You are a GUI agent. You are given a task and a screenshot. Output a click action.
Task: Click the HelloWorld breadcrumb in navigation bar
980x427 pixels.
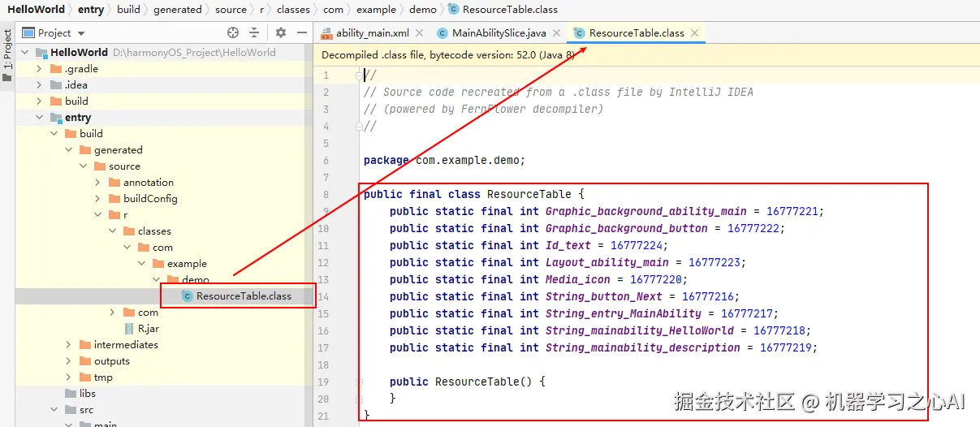coord(36,10)
